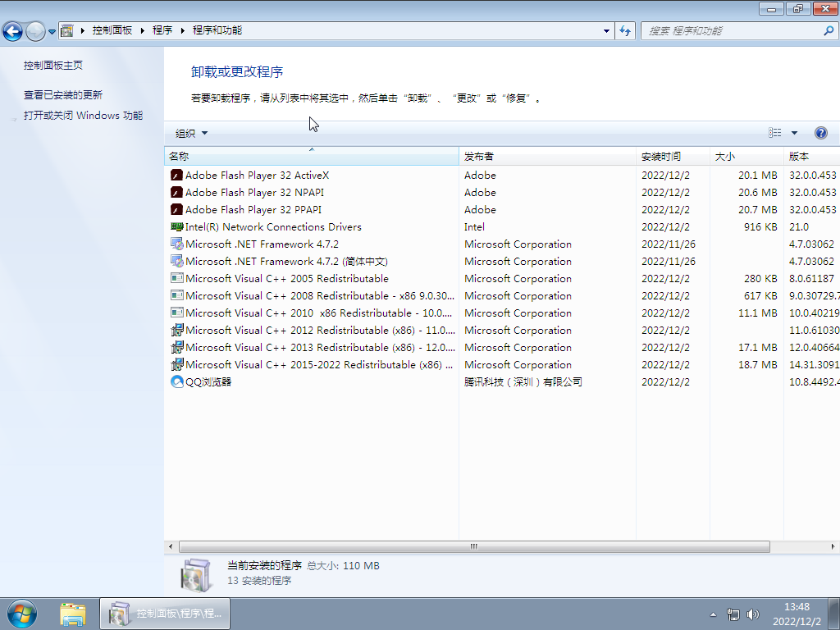The image size is (840, 630).
Task: Sort the list by 发布者 column
Action: [479, 156]
